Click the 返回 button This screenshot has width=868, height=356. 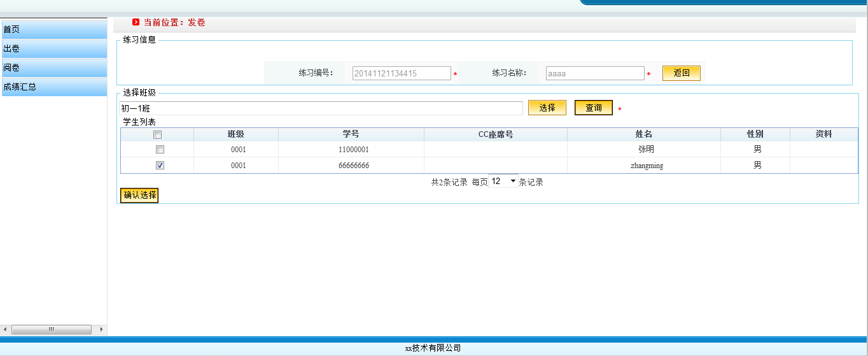point(682,73)
